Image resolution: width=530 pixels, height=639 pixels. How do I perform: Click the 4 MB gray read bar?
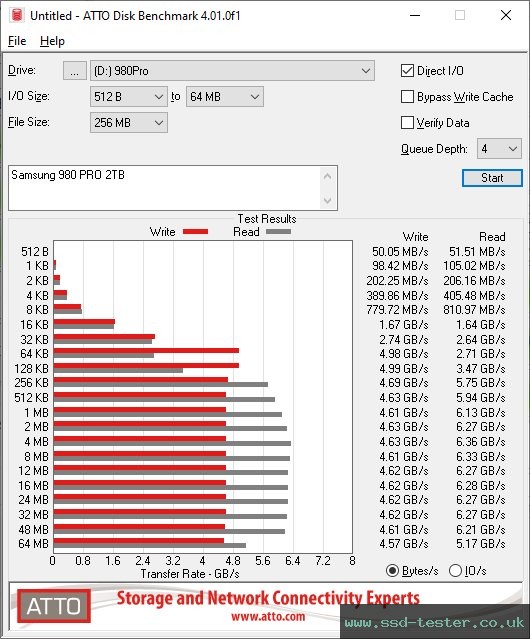pyautogui.click(x=172, y=443)
